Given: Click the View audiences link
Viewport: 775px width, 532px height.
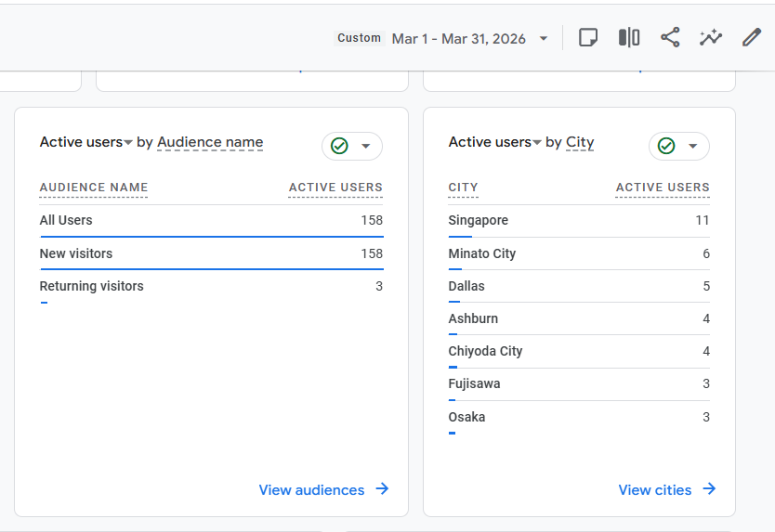Looking at the screenshot, I should [x=311, y=490].
